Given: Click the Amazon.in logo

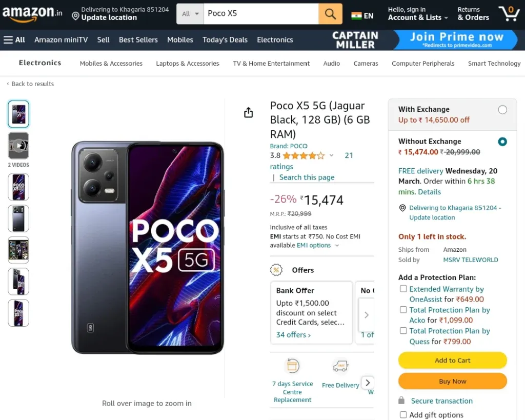Looking at the screenshot, I should (32, 14).
